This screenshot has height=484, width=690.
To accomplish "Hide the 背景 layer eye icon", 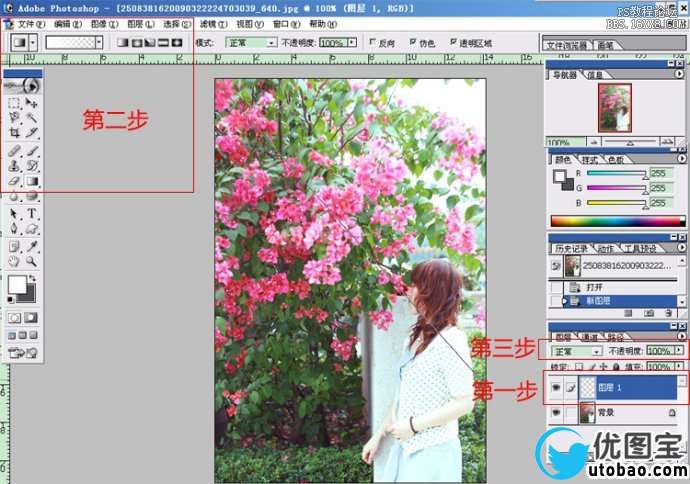I will (556, 412).
